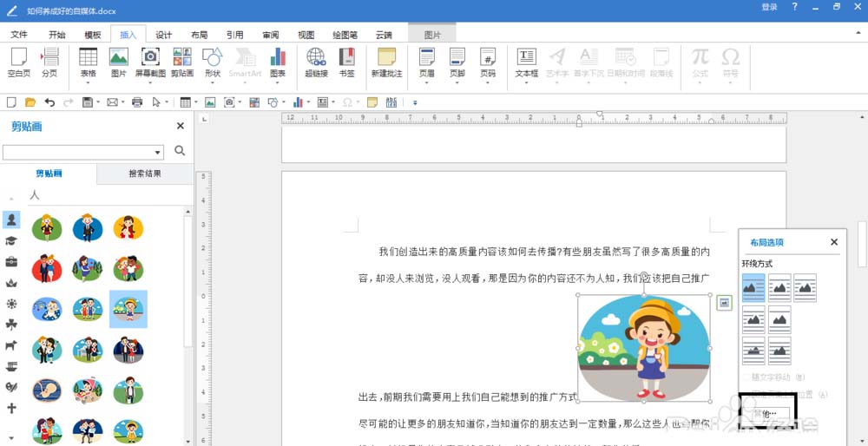The width and height of the screenshot is (868, 446).
Task: Switch to the 设计 ribbon tab
Action: 163,35
